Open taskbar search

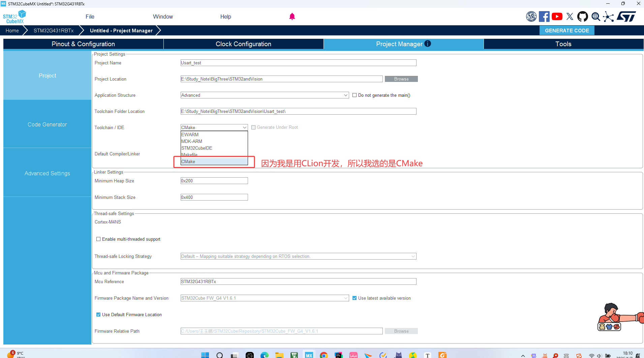click(220, 355)
